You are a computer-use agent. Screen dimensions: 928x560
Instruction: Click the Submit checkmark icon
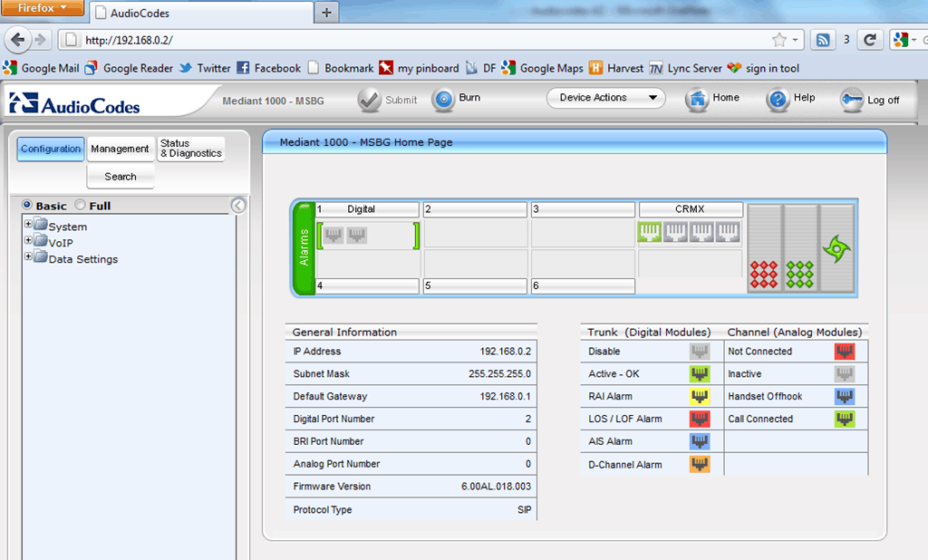(369, 101)
